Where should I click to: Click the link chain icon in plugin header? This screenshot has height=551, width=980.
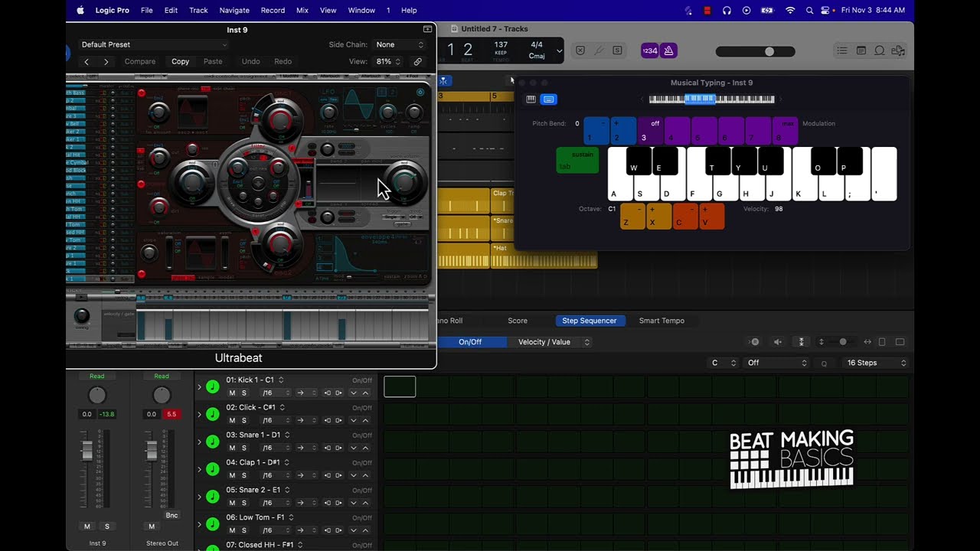click(x=417, y=61)
